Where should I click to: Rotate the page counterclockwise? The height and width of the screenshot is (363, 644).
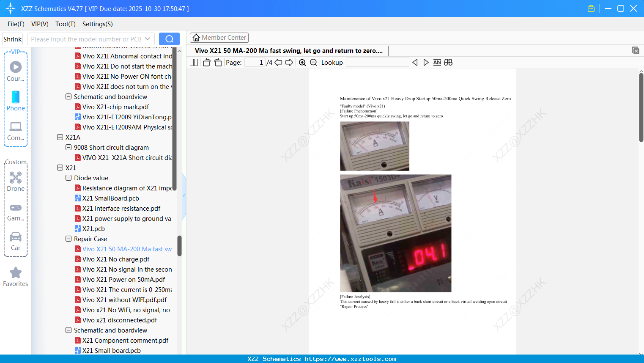(206, 63)
